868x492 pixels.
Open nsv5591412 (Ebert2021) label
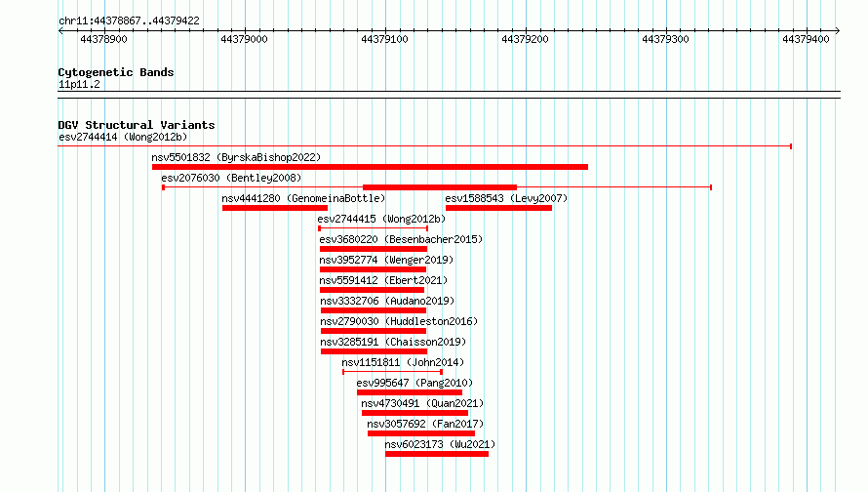pos(383,280)
